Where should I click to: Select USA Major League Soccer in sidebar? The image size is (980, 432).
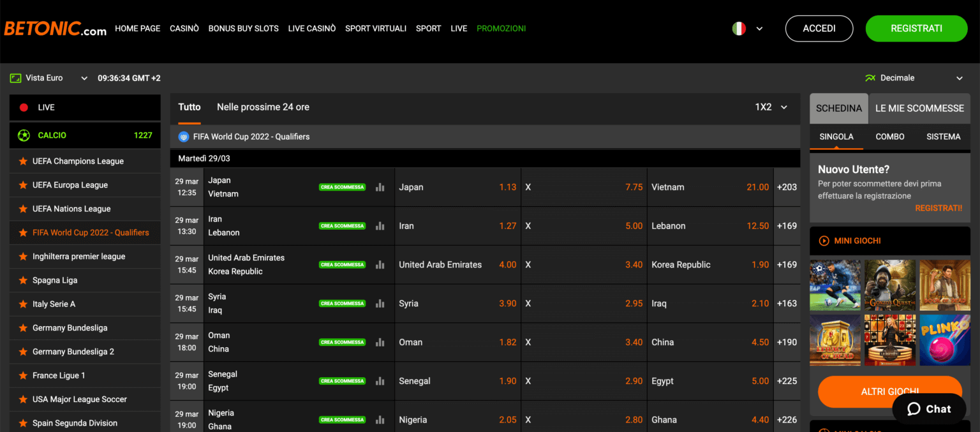[x=85, y=399]
